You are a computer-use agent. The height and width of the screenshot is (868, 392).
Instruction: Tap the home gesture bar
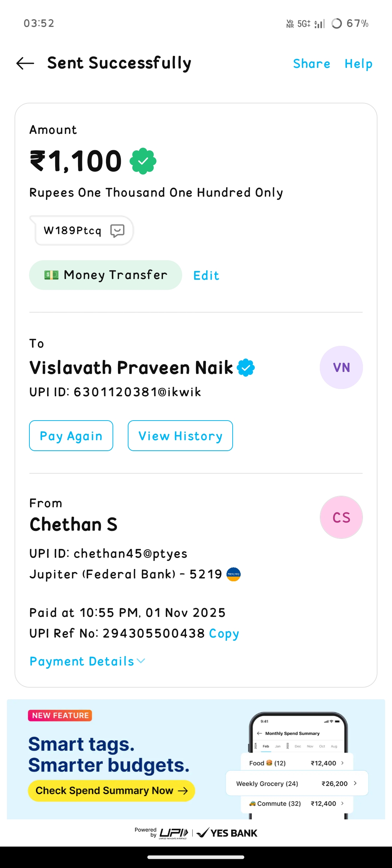tap(196, 857)
